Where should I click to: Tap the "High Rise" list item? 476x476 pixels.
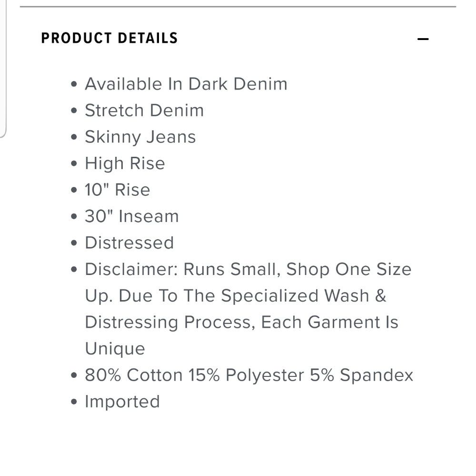tap(125, 163)
